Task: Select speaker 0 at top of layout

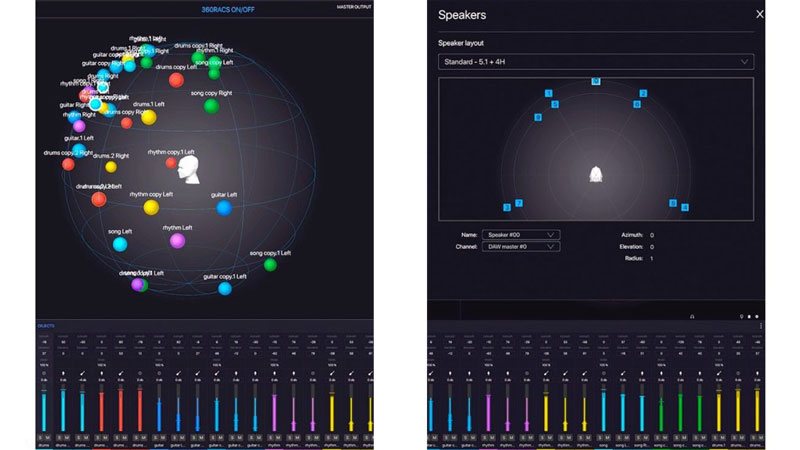Action: pos(595,81)
